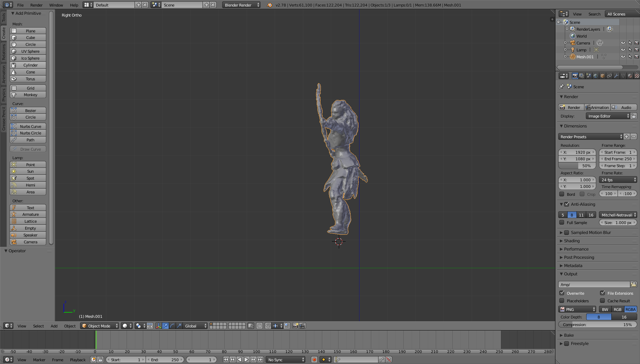
Task: Play animation forward in timeline
Action: [x=246, y=360]
